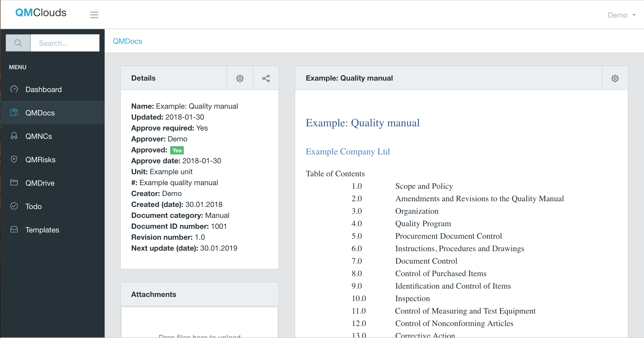Click the hamburger menu toggle icon

click(x=94, y=15)
